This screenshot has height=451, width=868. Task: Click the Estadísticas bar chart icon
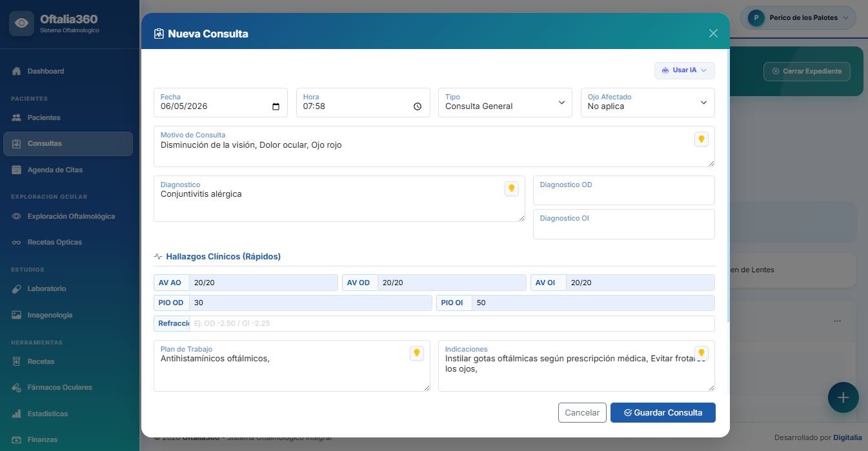17,414
